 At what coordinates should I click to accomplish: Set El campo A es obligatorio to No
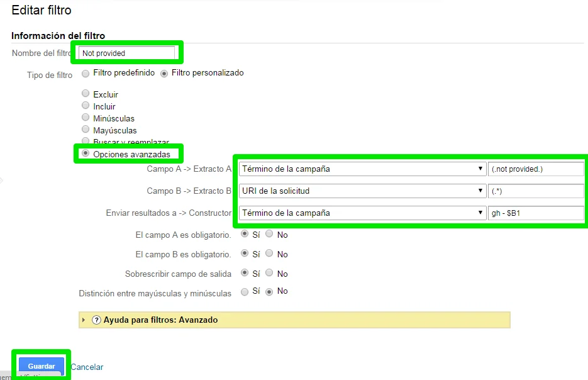tap(269, 234)
